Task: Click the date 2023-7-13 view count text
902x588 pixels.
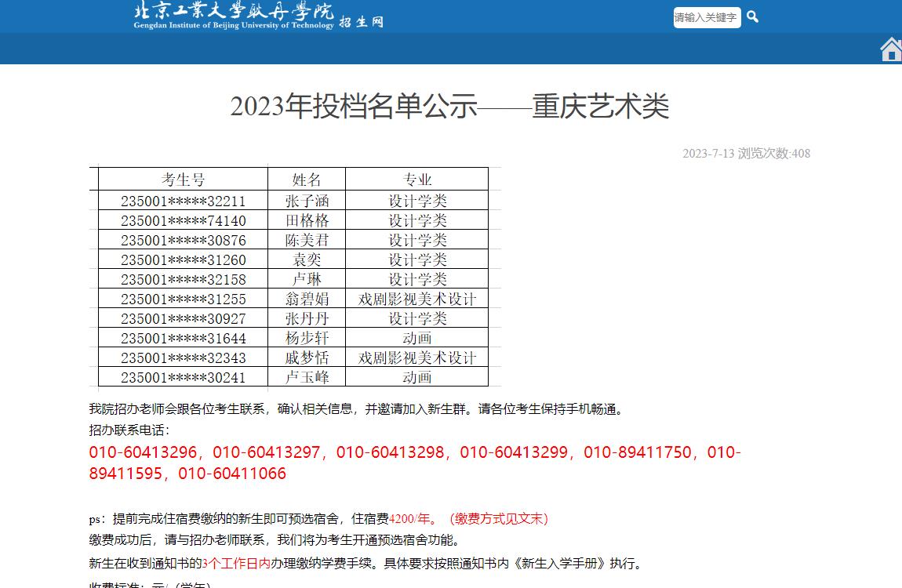Action: click(746, 154)
